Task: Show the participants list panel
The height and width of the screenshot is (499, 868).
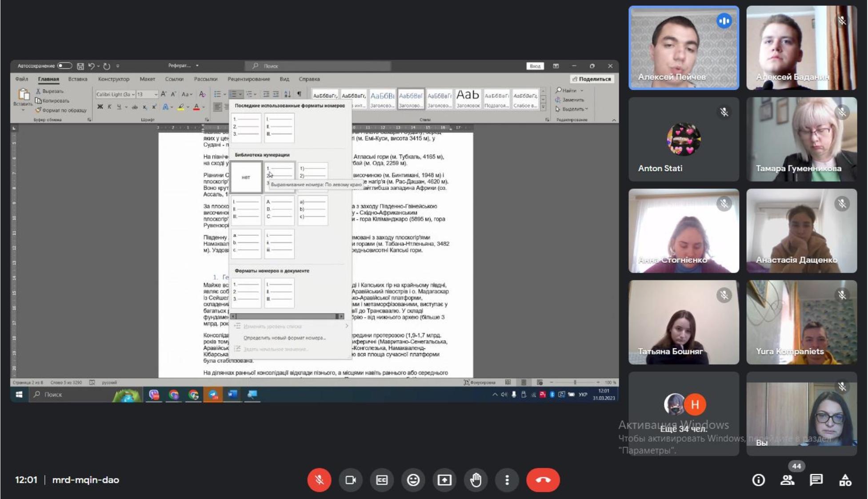Action: tap(787, 480)
